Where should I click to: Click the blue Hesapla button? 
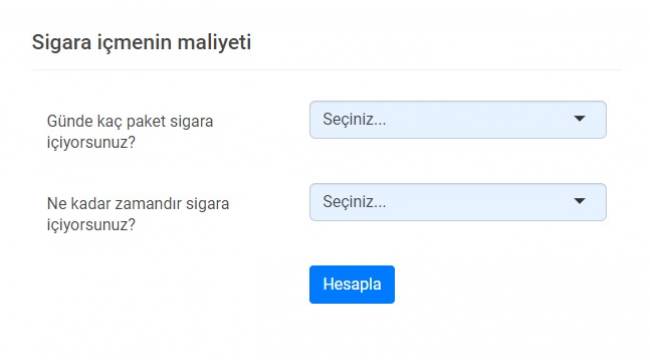coord(352,285)
